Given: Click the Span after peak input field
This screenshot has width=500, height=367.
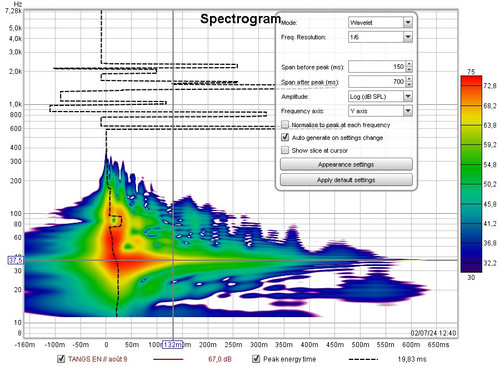Looking at the screenshot, I should click(377, 81).
